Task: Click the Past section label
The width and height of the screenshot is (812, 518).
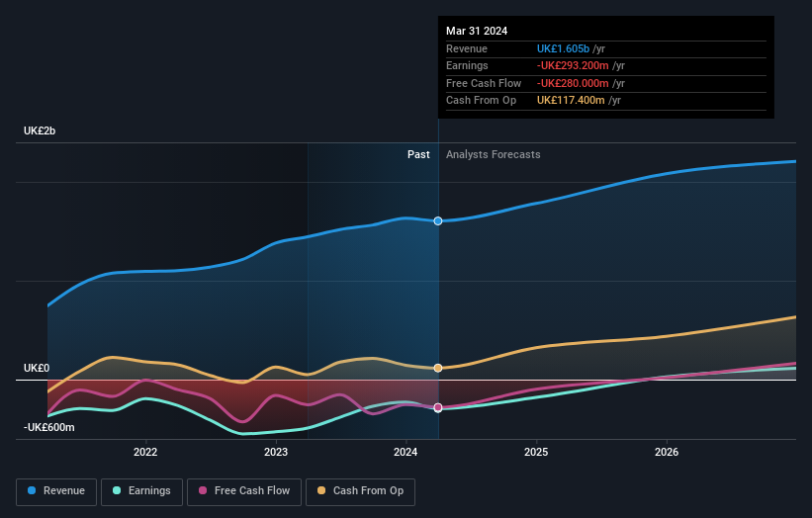Action: point(418,155)
